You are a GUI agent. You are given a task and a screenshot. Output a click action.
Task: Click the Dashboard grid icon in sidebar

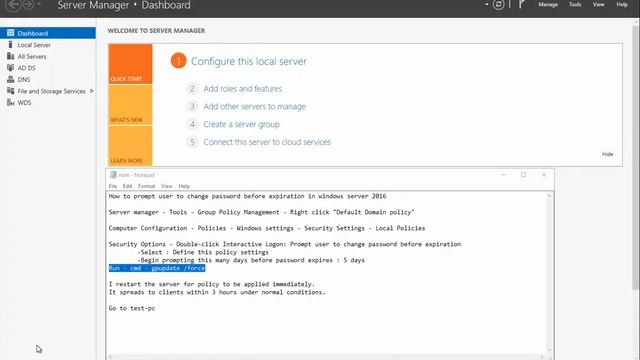[x=11, y=33]
